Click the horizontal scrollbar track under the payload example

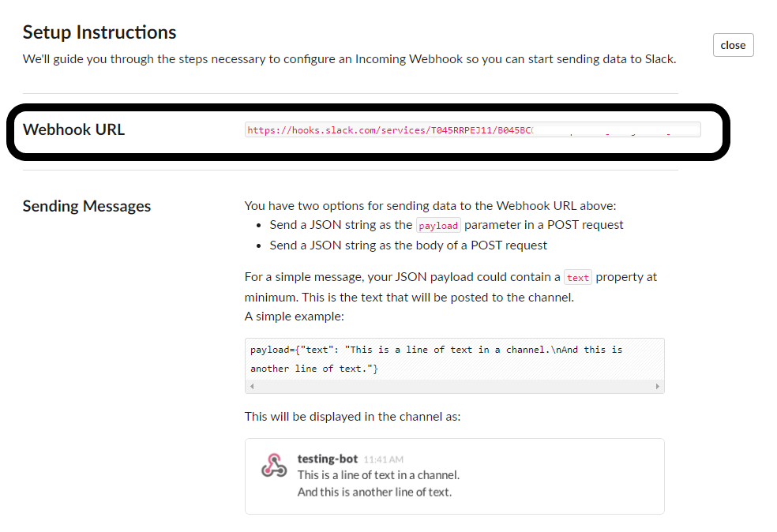coord(455,387)
